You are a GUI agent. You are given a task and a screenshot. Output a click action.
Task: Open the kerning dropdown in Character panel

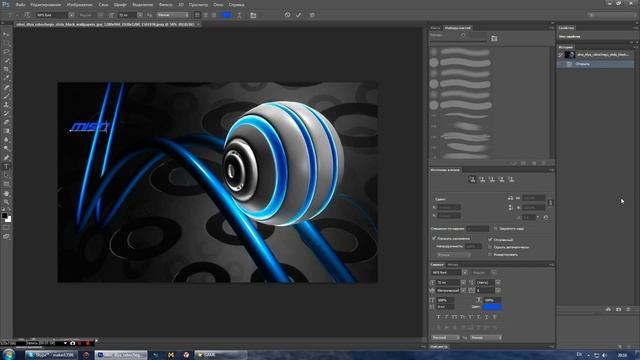(463, 291)
